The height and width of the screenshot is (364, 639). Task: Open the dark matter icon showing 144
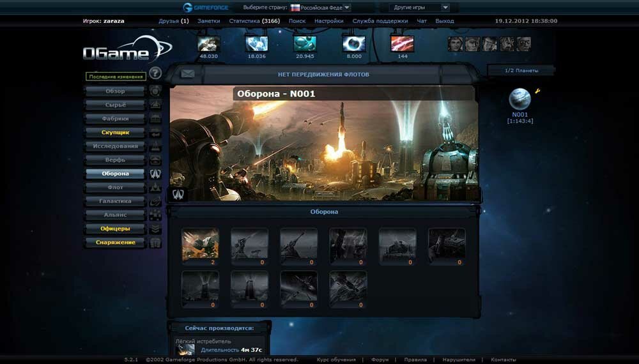click(x=402, y=44)
